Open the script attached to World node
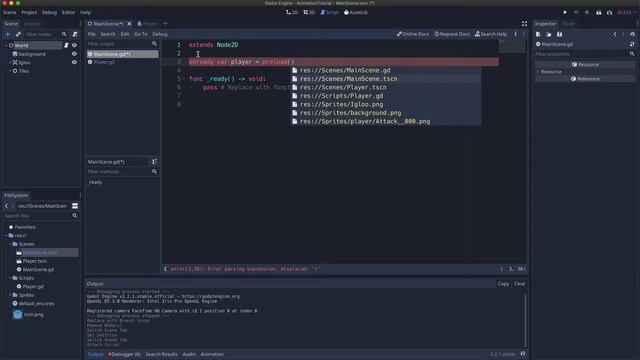 (x=66, y=45)
